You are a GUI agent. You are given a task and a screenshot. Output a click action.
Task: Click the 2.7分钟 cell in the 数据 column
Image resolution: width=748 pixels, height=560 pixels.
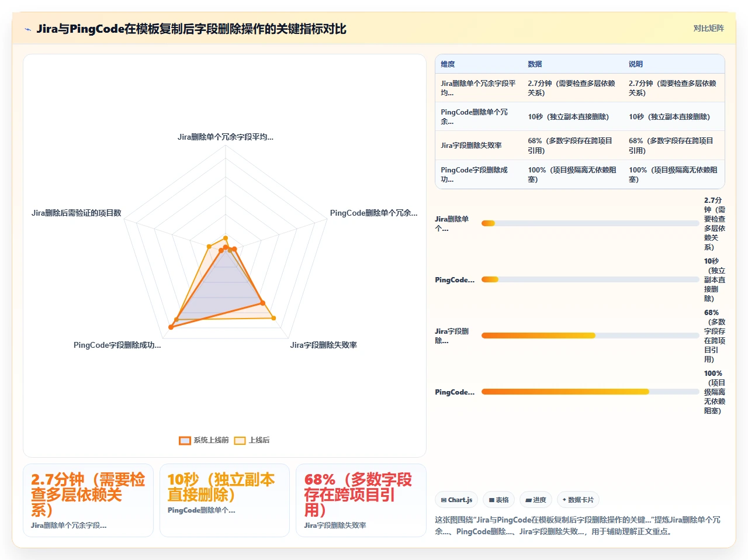[573, 88]
